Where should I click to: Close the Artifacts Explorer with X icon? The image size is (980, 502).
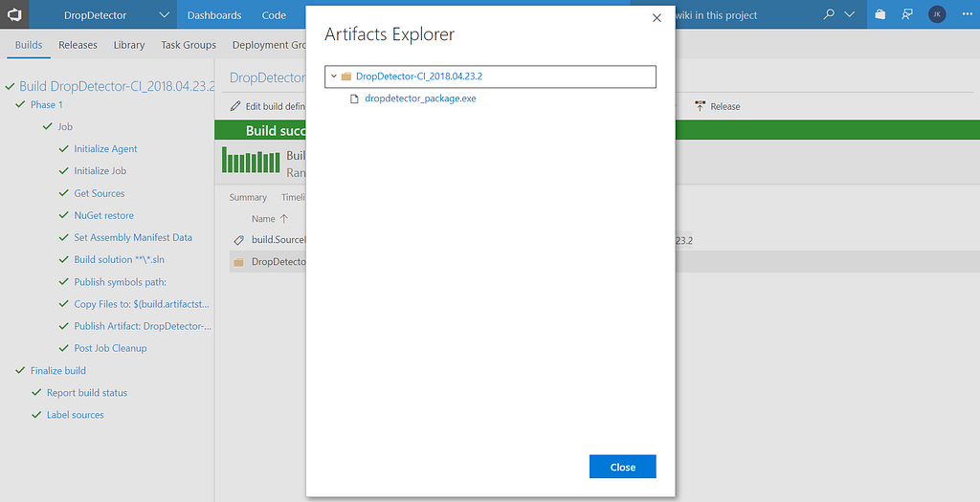click(x=657, y=18)
